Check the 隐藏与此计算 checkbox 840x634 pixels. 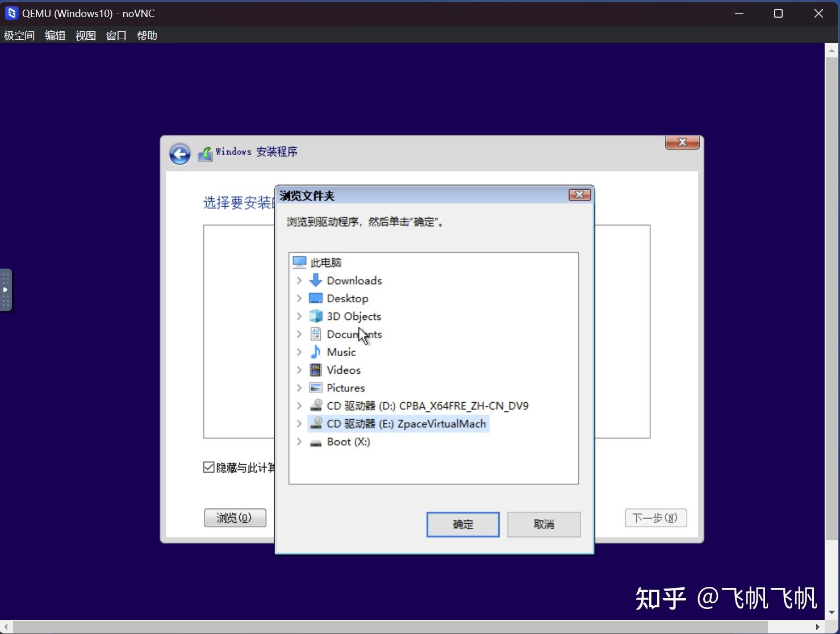[x=209, y=467]
